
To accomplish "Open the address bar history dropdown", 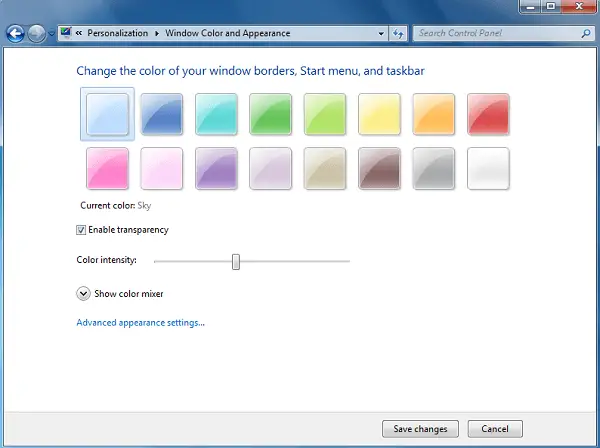I will [381, 34].
